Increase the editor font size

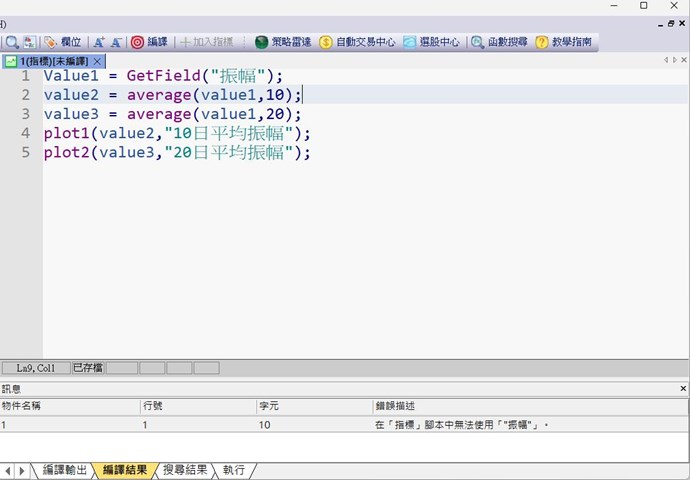tap(99, 42)
